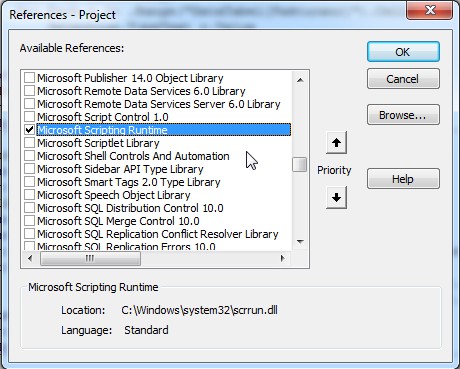Viewport: 460px width, 369px height.
Task: Open the Browse... file dialog
Action: click(x=403, y=115)
